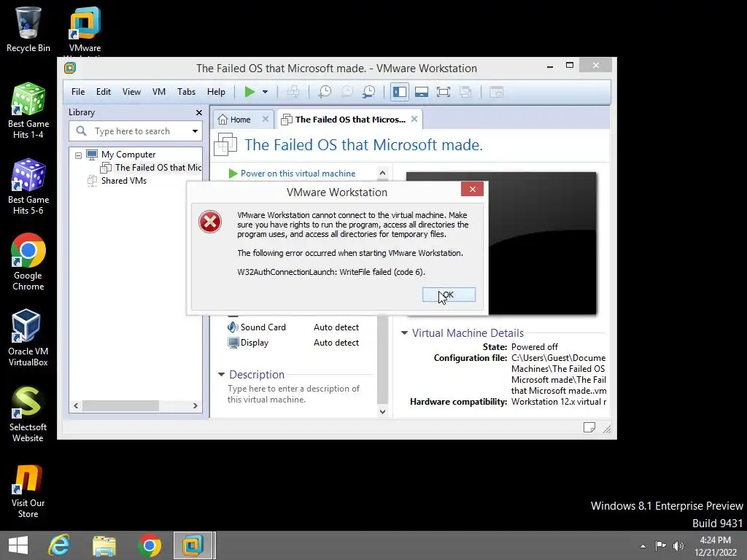Open Internet Explorer from the taskbar
The image size is (747, 560).
point(60,545)
